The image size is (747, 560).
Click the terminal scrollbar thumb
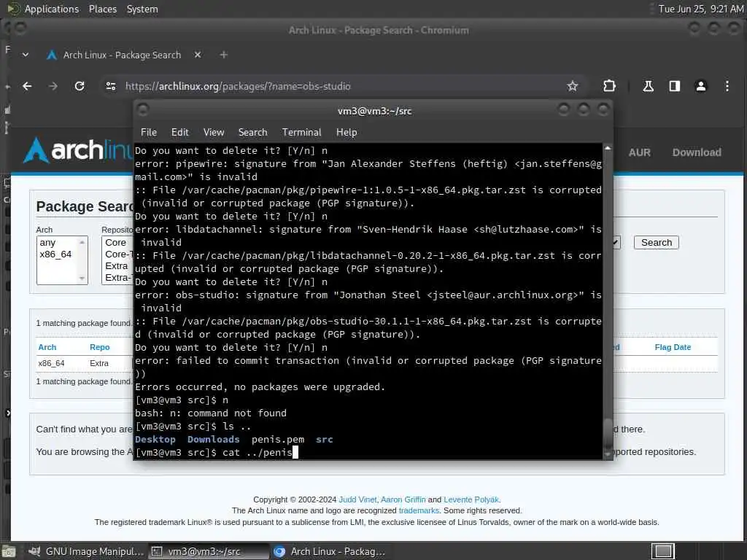[x=608, y=432]
